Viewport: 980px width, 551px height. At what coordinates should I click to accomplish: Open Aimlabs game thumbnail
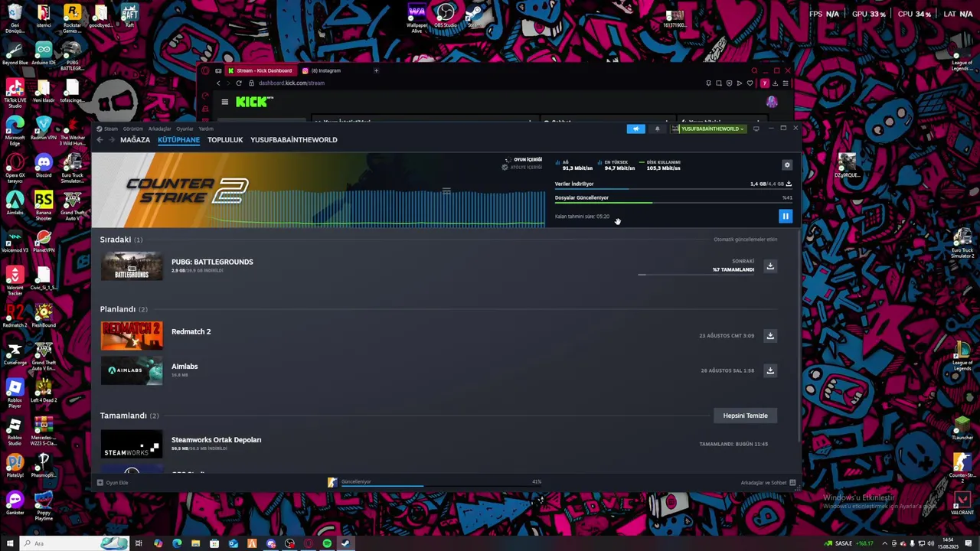[132, 370]
